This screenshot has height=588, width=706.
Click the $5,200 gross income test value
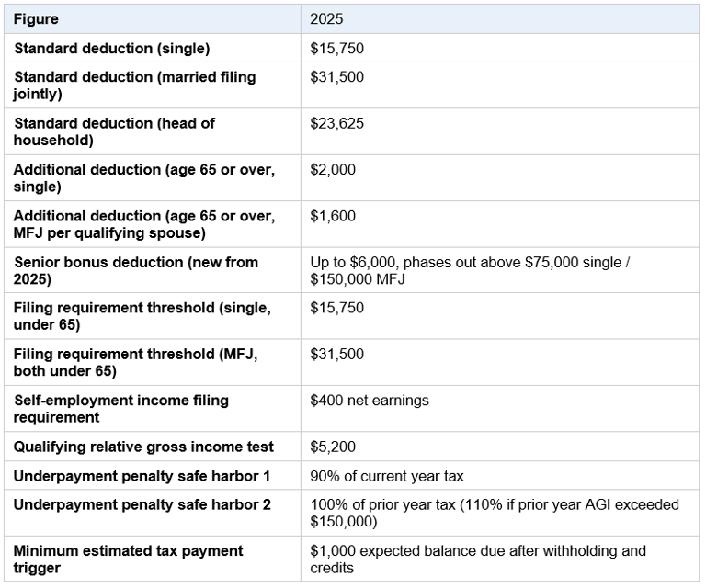pyautogui.click(x=333, y=447)
